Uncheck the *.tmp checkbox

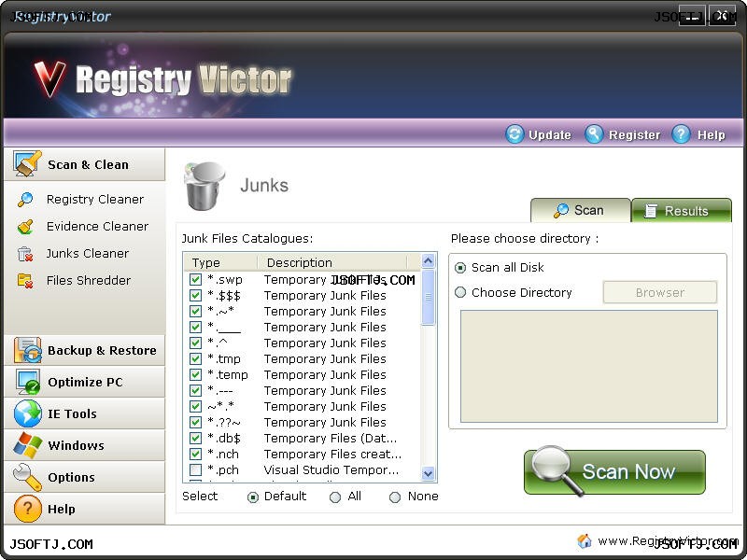click(x=195, y=358)
